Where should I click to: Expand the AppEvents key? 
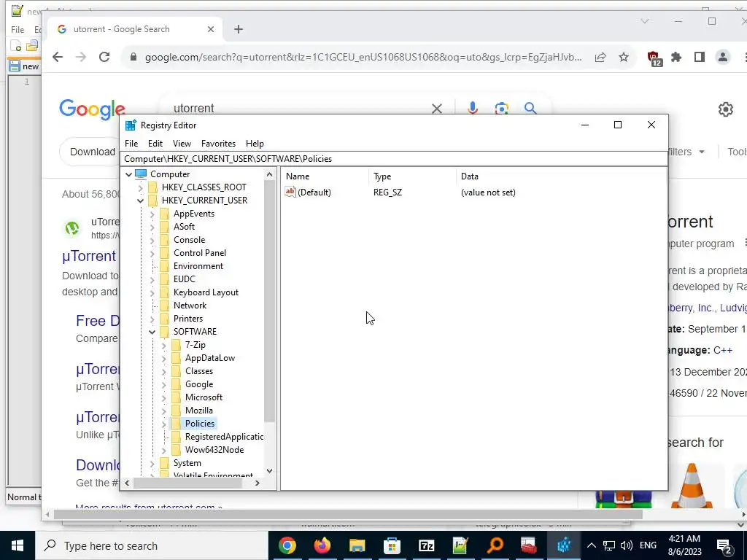(x=152, y=214)
